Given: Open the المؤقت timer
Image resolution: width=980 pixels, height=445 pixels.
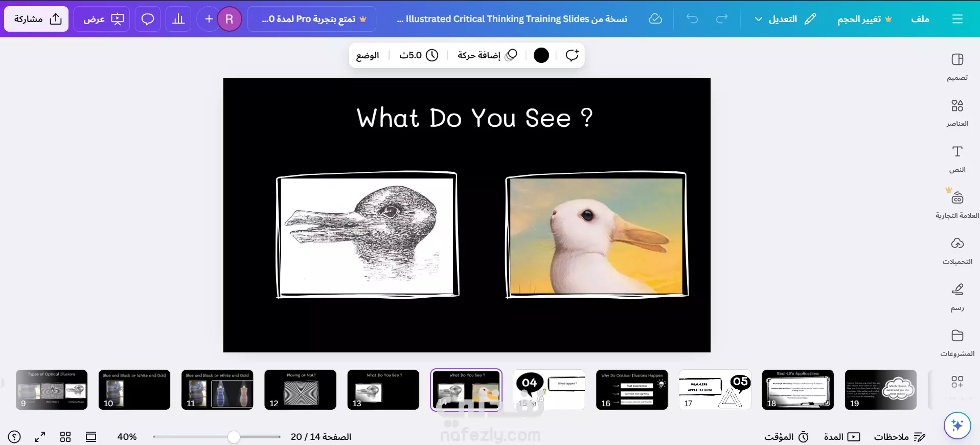Looking at the screenshot, I should click(786, 437).
